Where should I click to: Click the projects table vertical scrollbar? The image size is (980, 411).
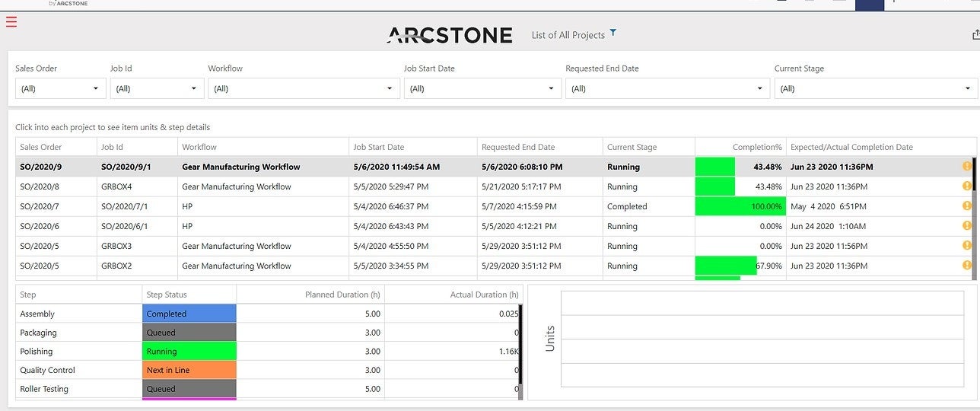point(974,228)
